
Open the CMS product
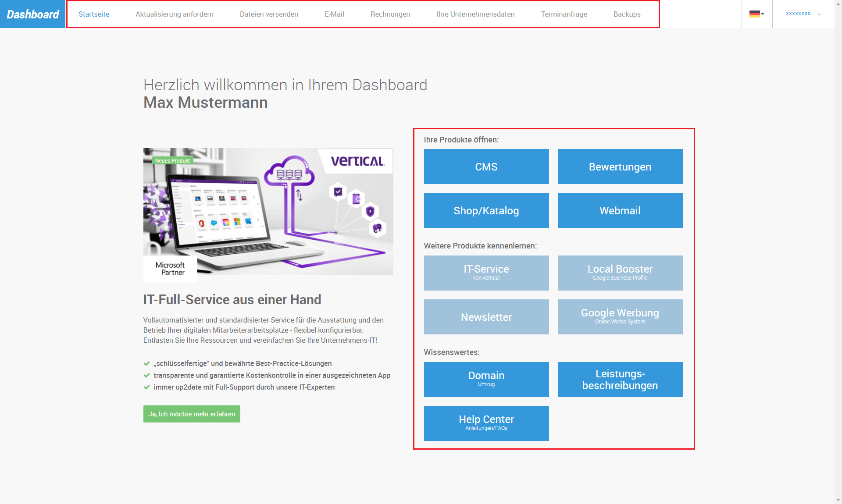coord(486,167)
